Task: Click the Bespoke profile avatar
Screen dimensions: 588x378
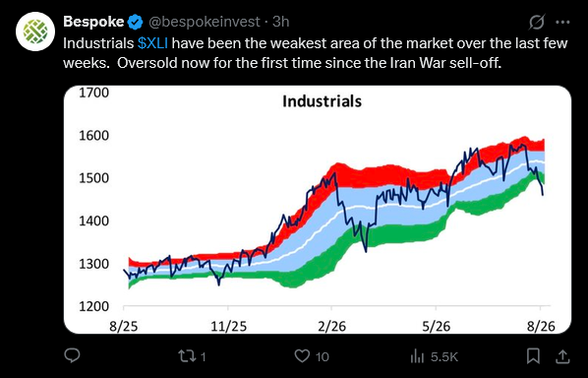Action: (x=35, y=31)
